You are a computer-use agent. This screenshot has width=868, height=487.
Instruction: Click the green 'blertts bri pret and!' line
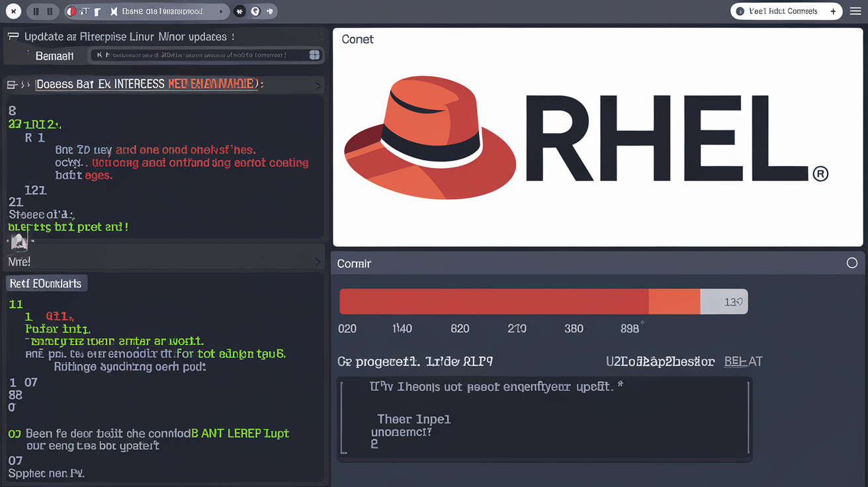pyautogui.click(x=68, y=226)
